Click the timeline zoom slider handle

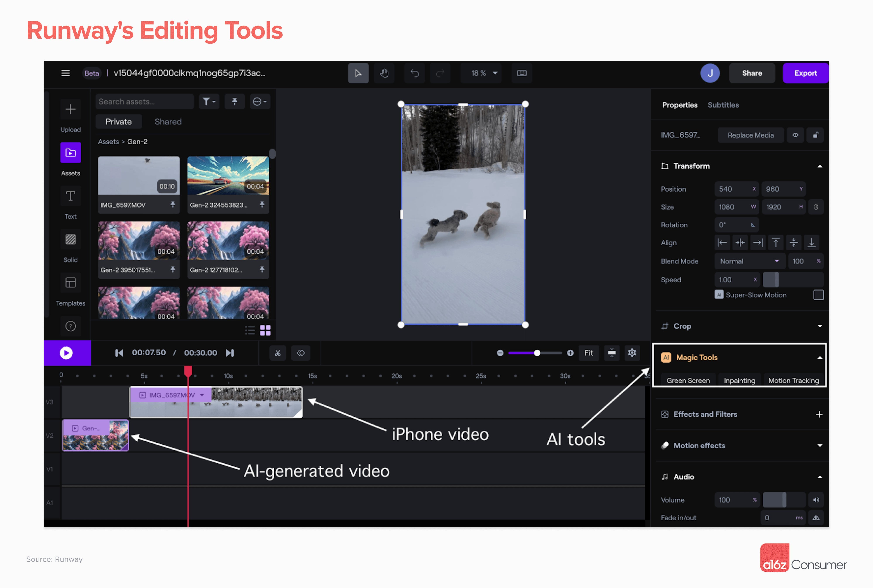click(x=537, y=353)
